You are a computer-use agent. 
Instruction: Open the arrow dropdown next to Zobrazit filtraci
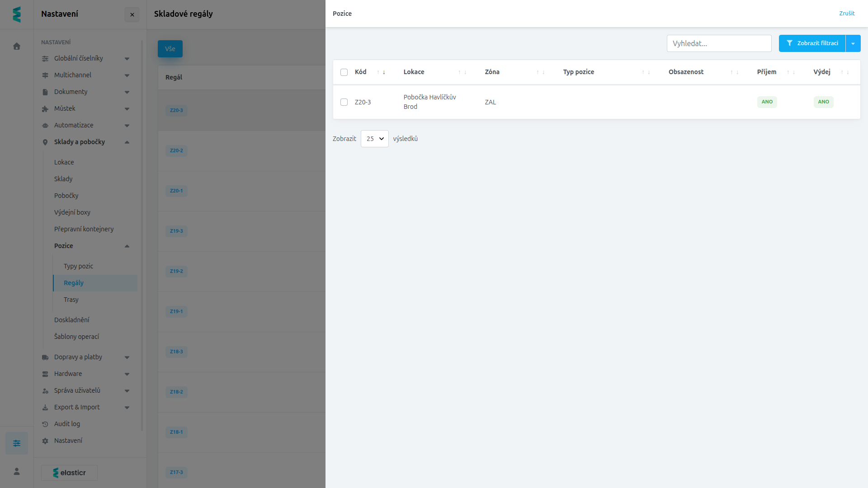point(853,43)
